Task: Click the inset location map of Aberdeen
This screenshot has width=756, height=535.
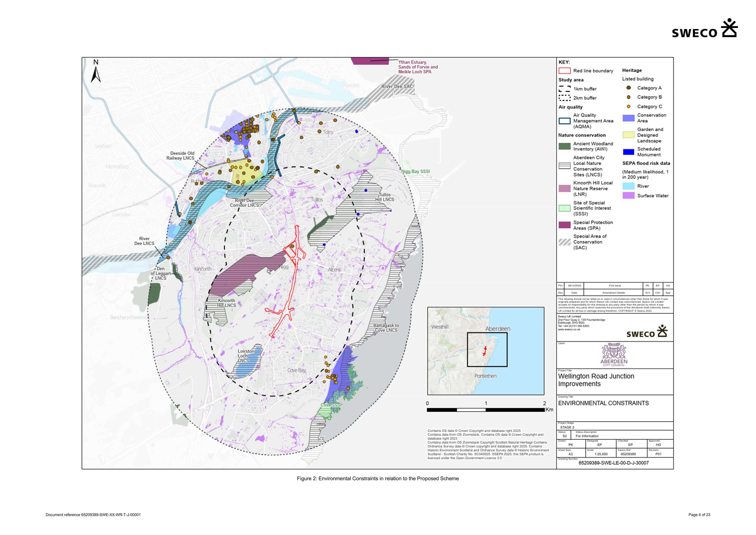Action: (x=486, y=351)
